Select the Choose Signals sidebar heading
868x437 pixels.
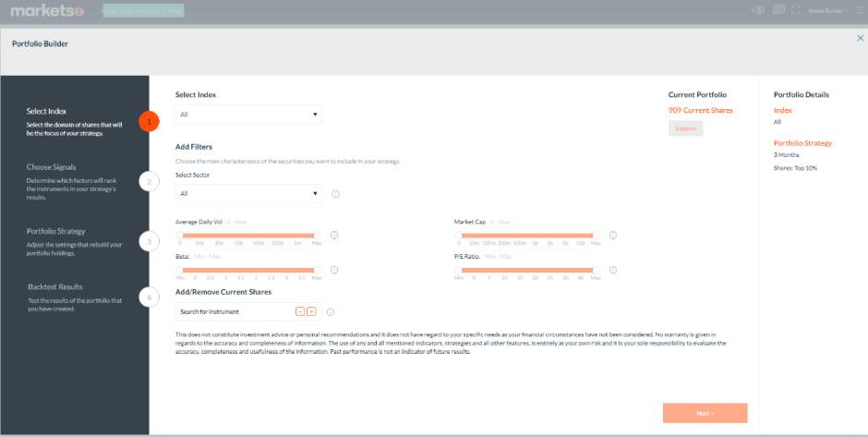(x=51, y=166)
